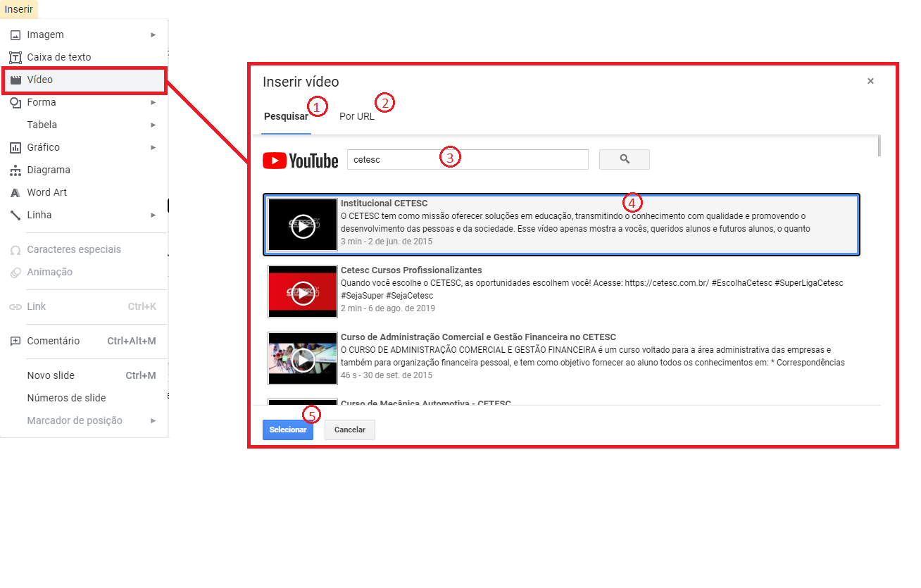
Task: Click the Vídeo clapperboard icon
Action: tap(15, 80)
